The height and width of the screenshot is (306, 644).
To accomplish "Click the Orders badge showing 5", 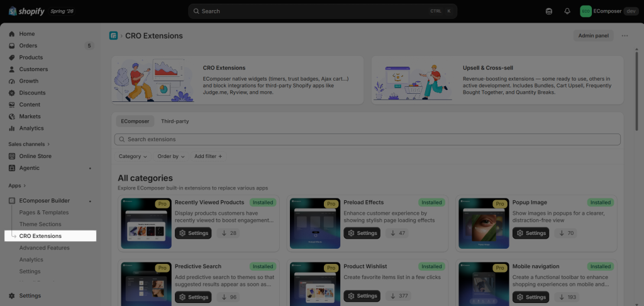I will (x=89, y=46).
